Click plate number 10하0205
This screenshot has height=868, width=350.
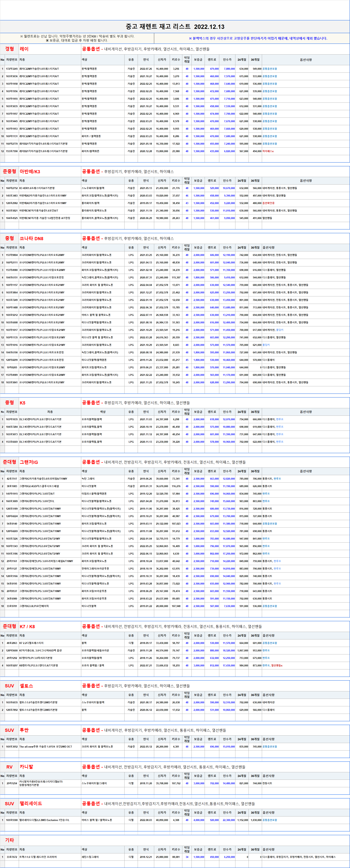tap(12, 367)
